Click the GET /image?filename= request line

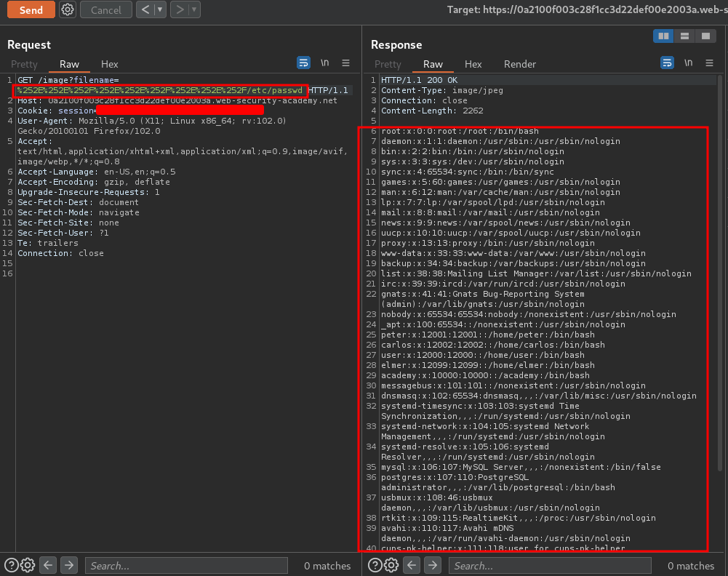(x=68, y=80)
